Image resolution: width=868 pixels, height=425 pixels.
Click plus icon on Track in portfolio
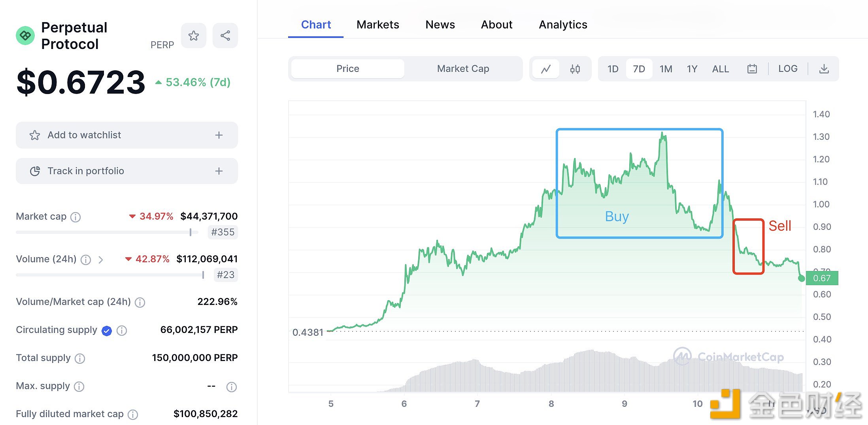(219, 171)
